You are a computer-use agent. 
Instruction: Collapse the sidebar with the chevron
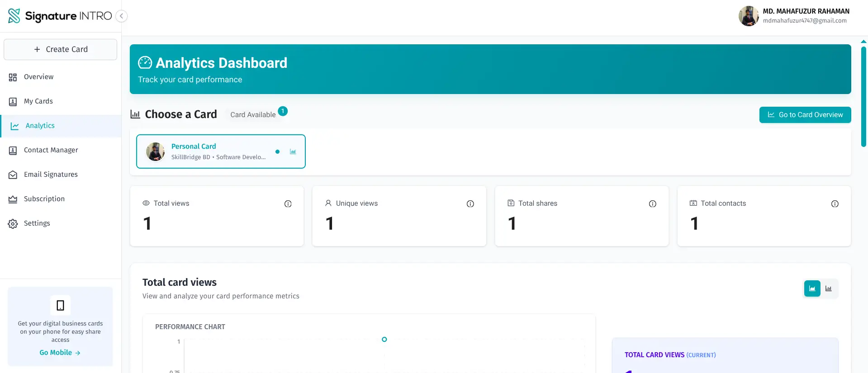pyautogui.click(x=121, y=16)
